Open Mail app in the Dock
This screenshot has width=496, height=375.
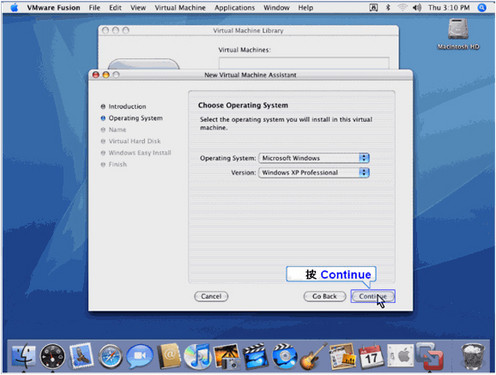point(81,355)
